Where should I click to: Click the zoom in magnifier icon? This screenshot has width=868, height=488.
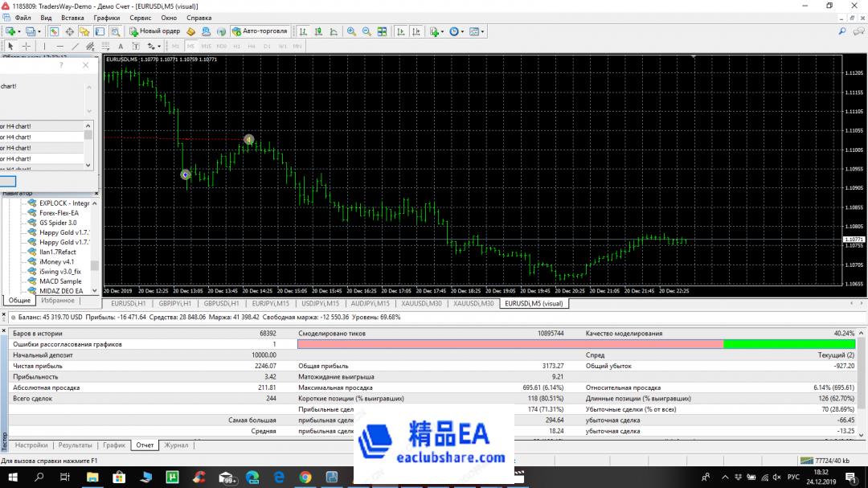[351, 31]
